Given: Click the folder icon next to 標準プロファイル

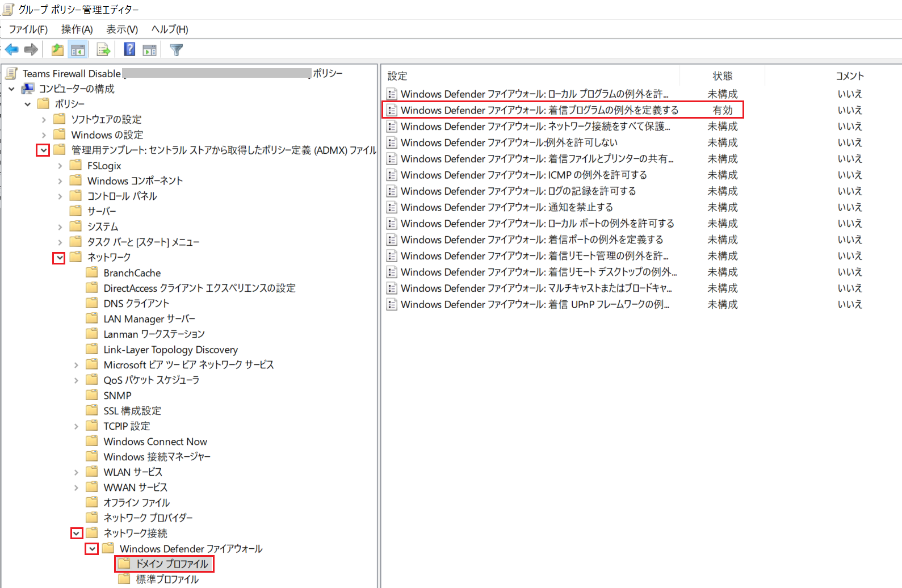Looking at the screenshot, I should [124, 579].
